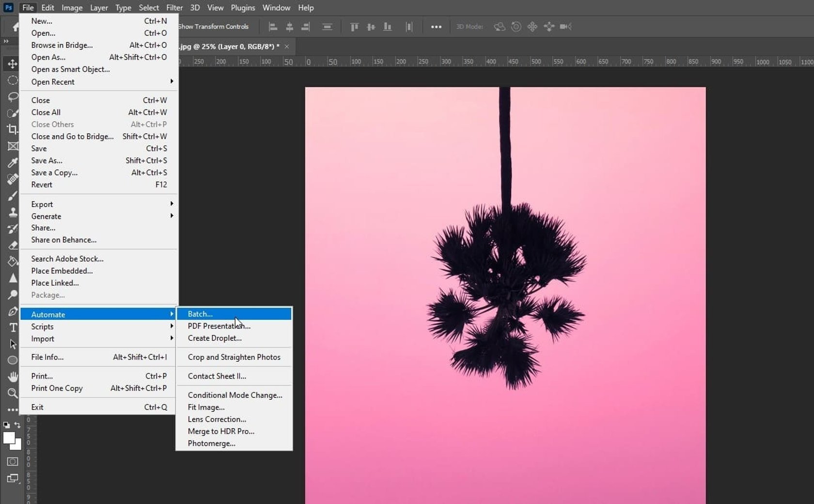Choose Merge to HDR Pro...
The image size is (814, 504).
pos(234,431)
